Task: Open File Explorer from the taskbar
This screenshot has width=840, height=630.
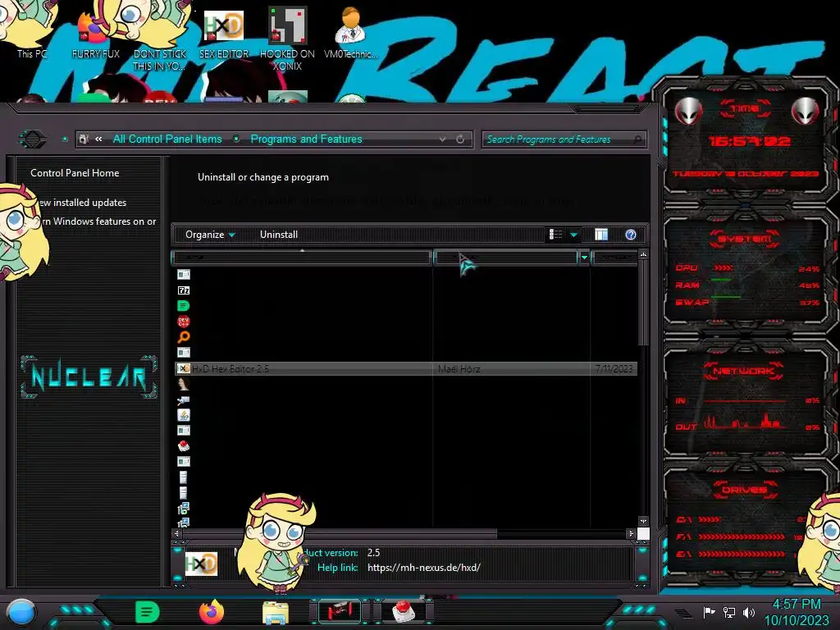Action: [x=276, y=612]
